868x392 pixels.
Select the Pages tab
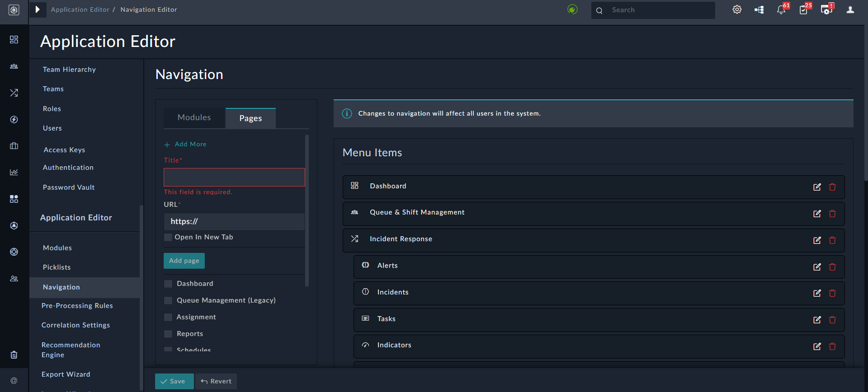click(250, 118)
